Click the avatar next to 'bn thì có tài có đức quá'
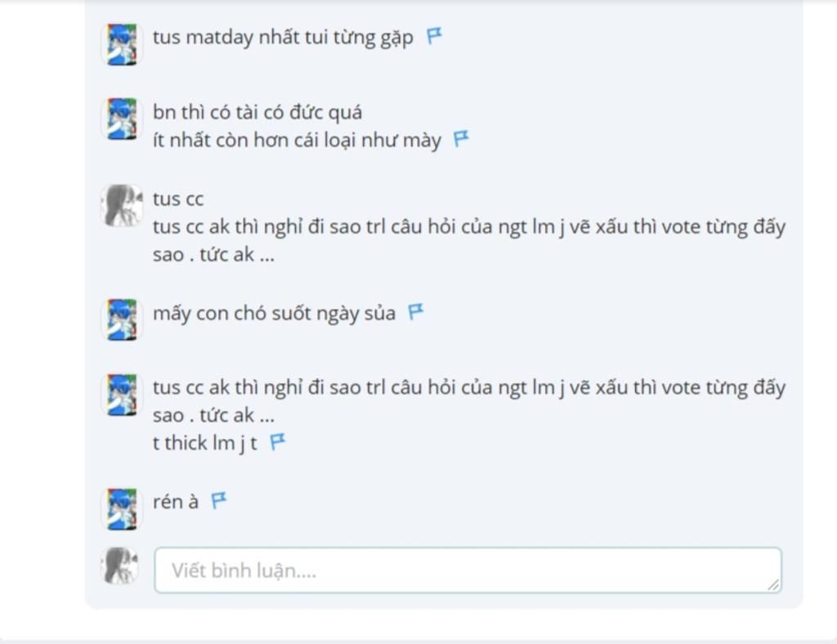The height and width of the screenshot is (644, 837). 122,119
